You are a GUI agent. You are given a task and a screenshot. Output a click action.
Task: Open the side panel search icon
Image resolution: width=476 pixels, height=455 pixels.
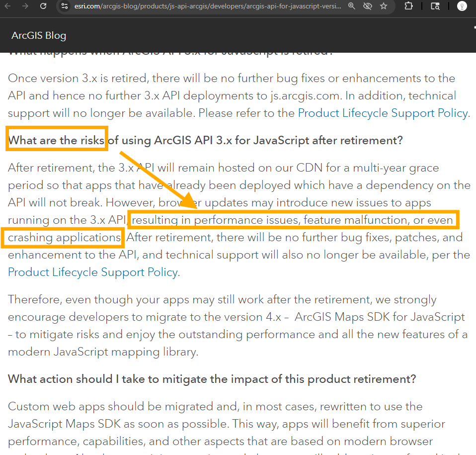435,6
